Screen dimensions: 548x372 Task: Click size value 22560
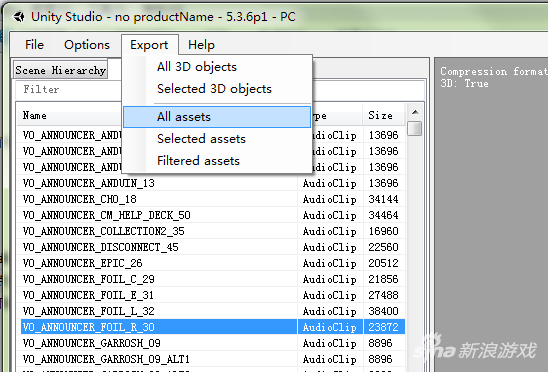383,247
